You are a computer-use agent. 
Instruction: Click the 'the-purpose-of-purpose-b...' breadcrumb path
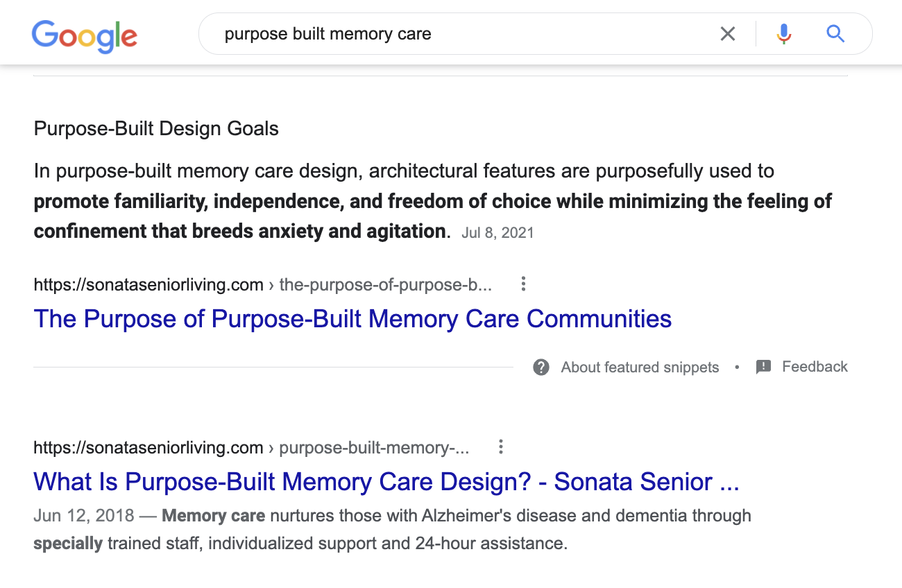tap(386, 285)
